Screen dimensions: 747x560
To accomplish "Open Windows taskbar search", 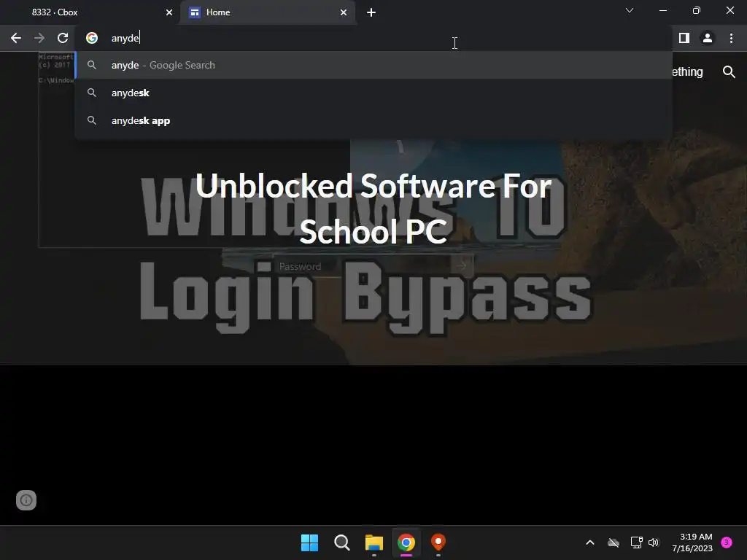I will [x=342, y=542].
